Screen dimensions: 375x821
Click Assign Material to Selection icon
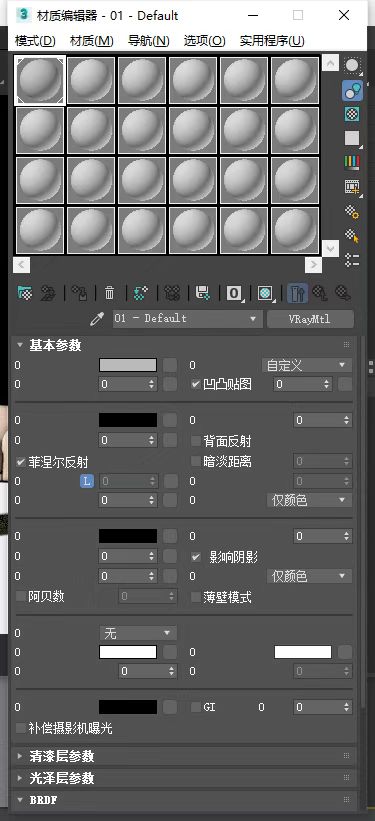click(80, 293)
